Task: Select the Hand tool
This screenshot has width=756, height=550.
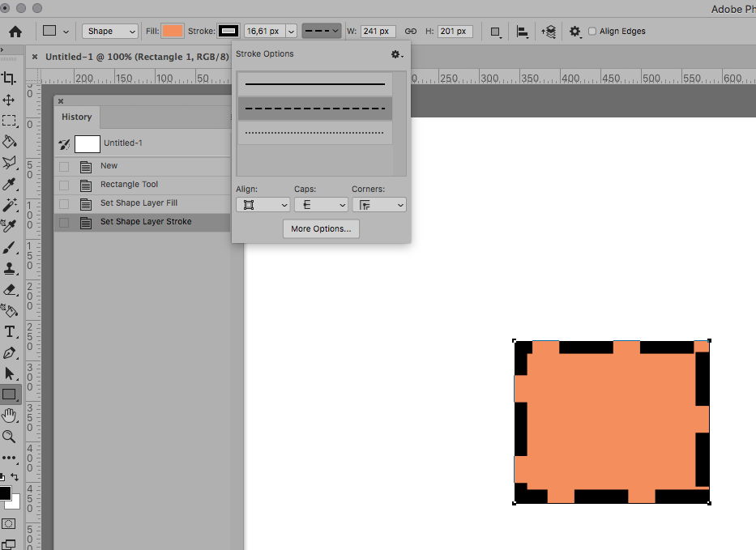Action: (x=10, y=416)
